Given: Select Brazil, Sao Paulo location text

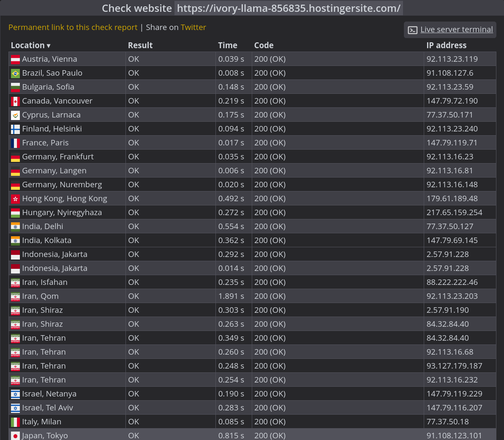Looking at the screenshot, I should pos(52,73).
